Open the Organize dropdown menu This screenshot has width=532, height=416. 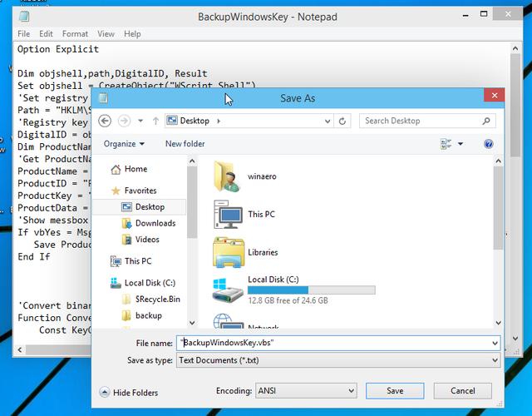pyautogui.click(x=124, y=144)
